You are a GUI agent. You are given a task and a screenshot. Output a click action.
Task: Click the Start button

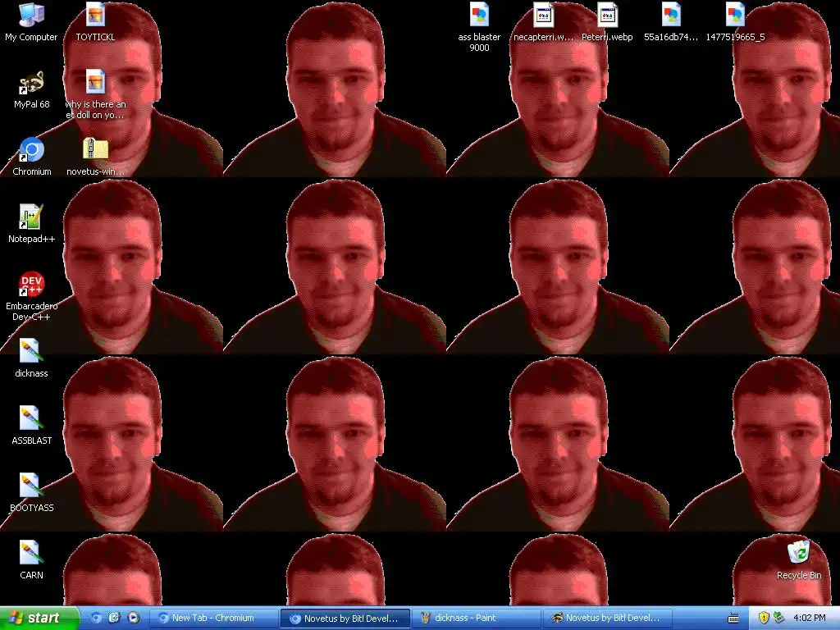pyautogui.click(x=39, y=618)
